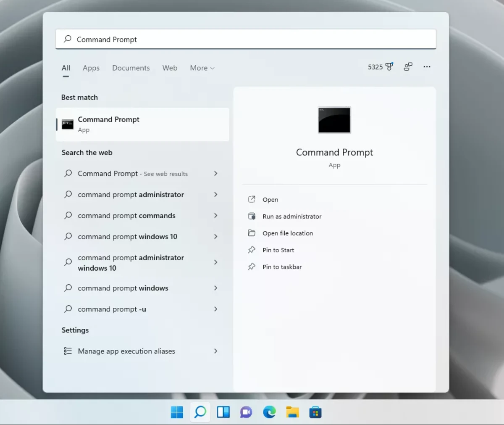Switch to the Documents search tab
The width and height of the screenshot is (504, 425).
coord(131,68)
